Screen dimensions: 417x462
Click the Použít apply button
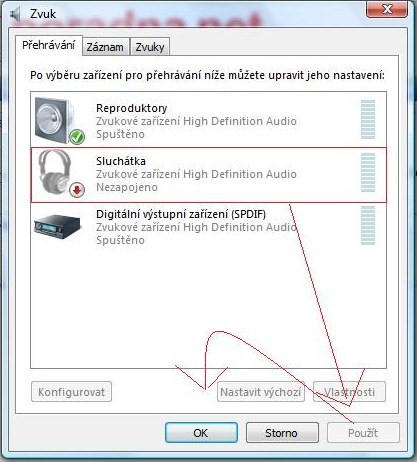pos(363,433)
